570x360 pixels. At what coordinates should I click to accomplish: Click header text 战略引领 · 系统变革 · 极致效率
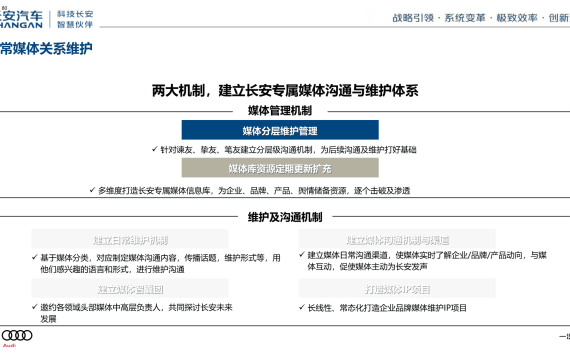tap(465, 18)
